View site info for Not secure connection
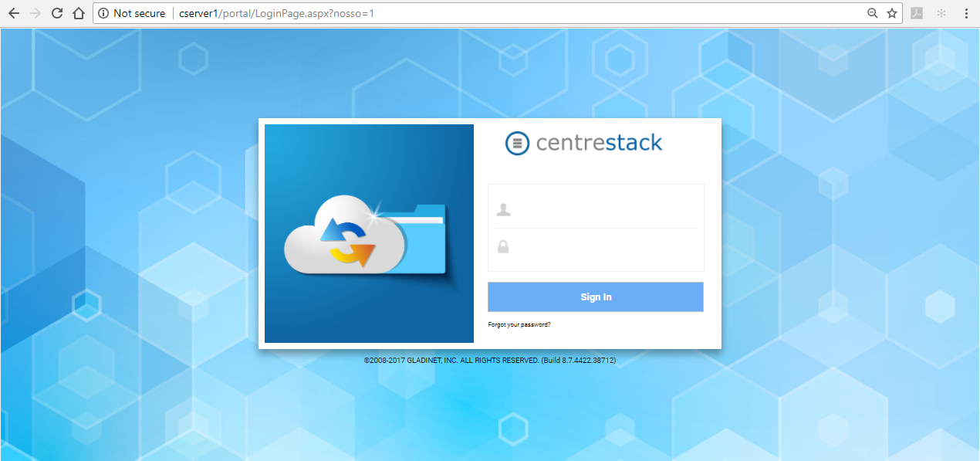Viewport: 980px width, 461px height. pyautogui.click(x=131, y=13)
